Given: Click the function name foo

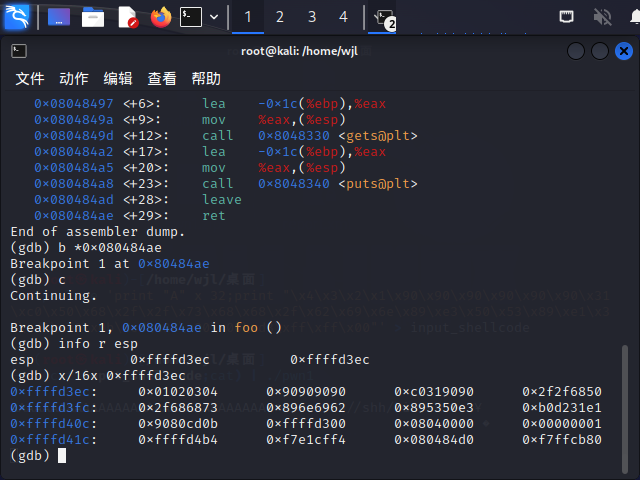Looking at the screenshot, I should click(x=246, y=328).
